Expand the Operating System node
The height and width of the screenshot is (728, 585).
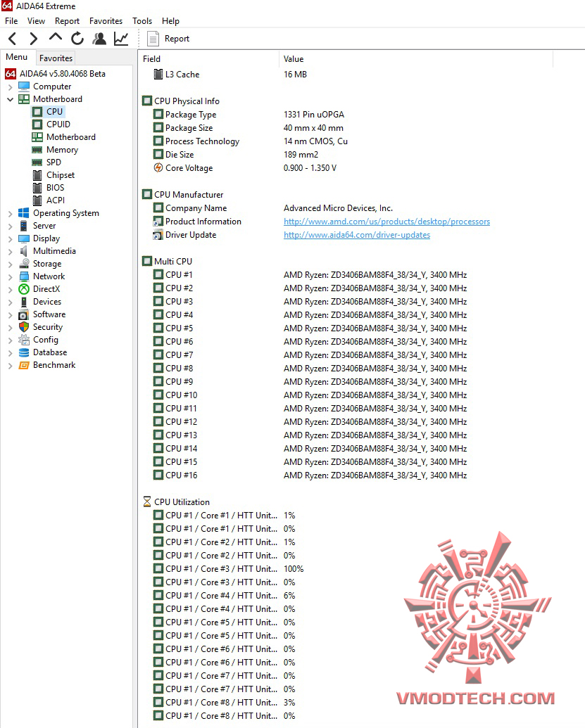click(10, 214)
